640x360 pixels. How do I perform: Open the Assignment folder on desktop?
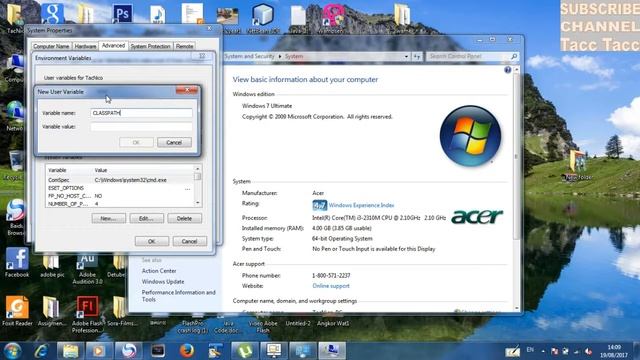[x=52, y=311]
